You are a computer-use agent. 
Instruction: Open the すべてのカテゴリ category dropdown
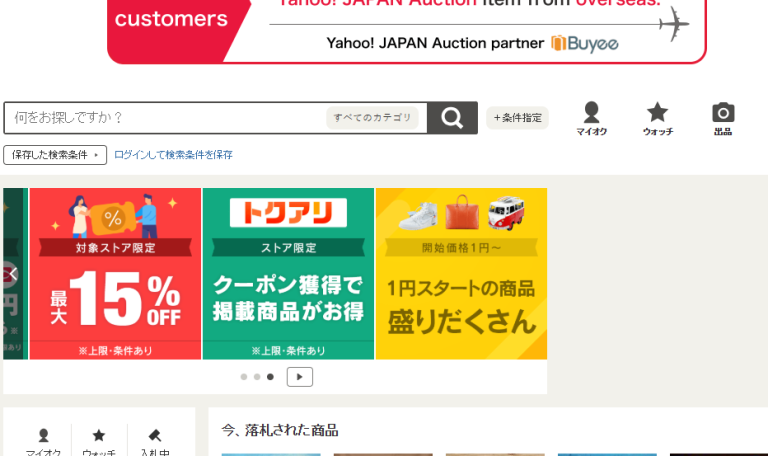point(372,118)
